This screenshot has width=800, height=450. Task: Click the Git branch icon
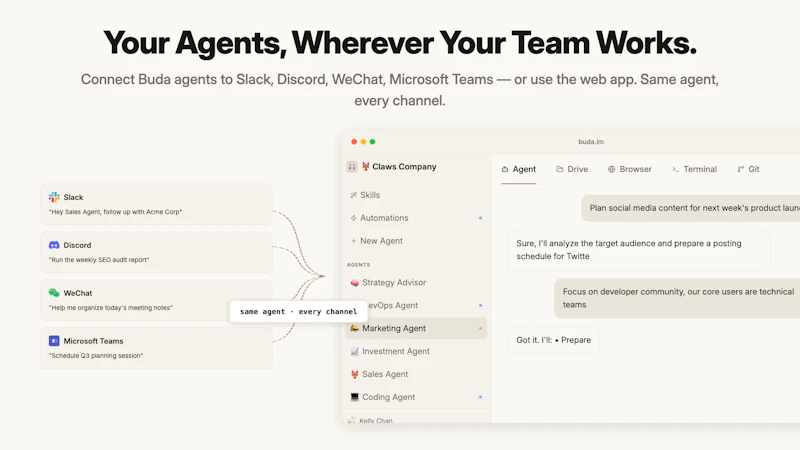coord(741,169)
